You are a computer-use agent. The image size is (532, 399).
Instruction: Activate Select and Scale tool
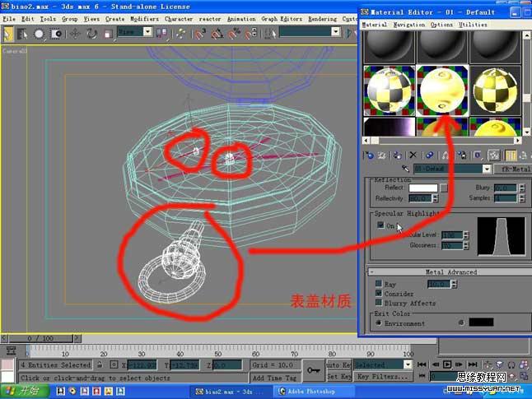[x=108, y=34]
